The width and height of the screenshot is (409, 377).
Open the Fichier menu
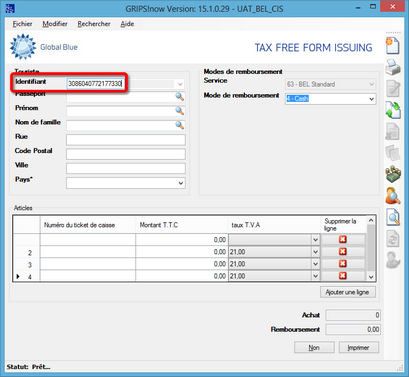[x=22, y=24]
